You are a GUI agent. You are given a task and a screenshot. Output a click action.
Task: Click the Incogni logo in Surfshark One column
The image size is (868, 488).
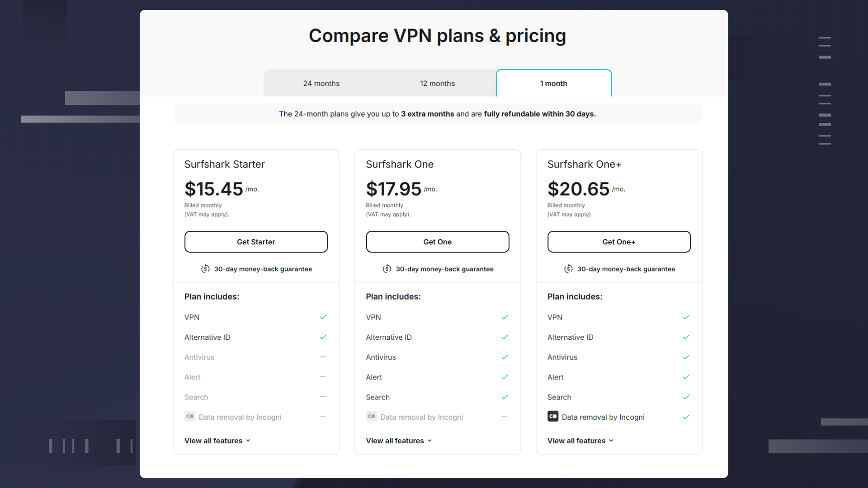click(371, 417)
